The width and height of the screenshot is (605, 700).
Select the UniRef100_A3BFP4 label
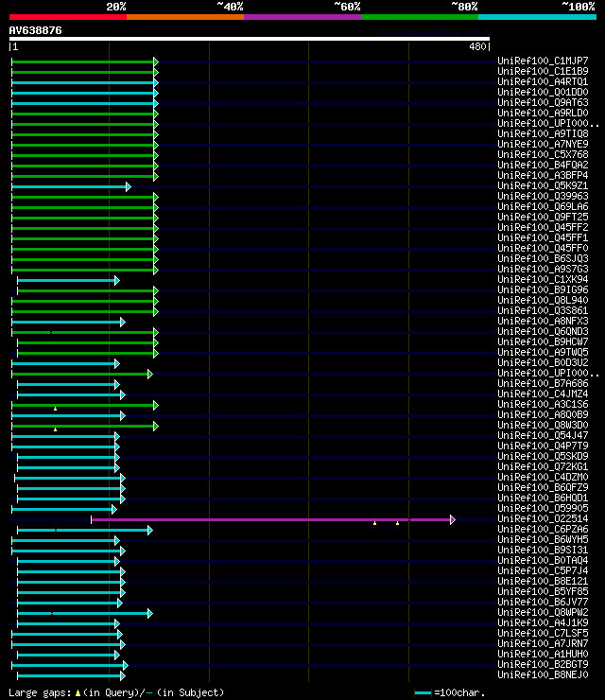[x=543, y=175]
